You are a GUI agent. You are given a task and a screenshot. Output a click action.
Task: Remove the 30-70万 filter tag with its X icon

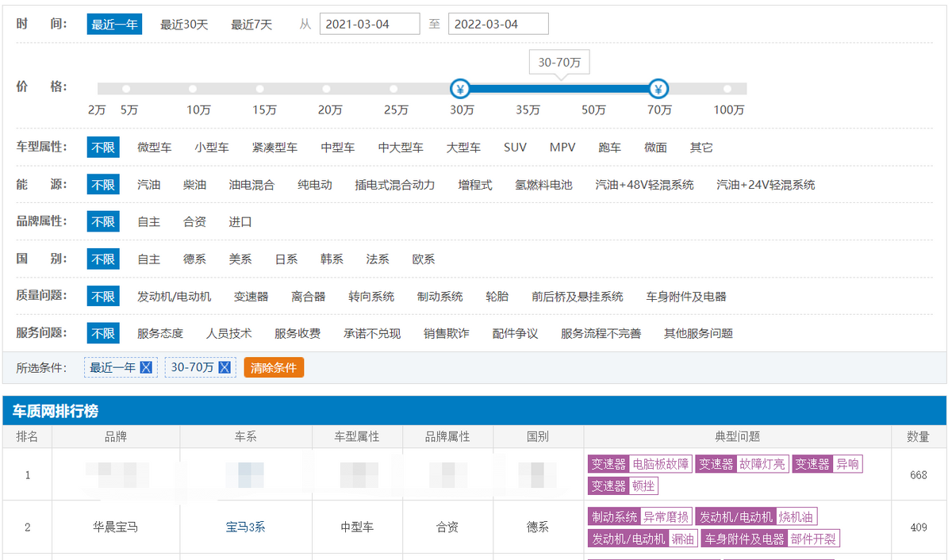tap(225, 367)
